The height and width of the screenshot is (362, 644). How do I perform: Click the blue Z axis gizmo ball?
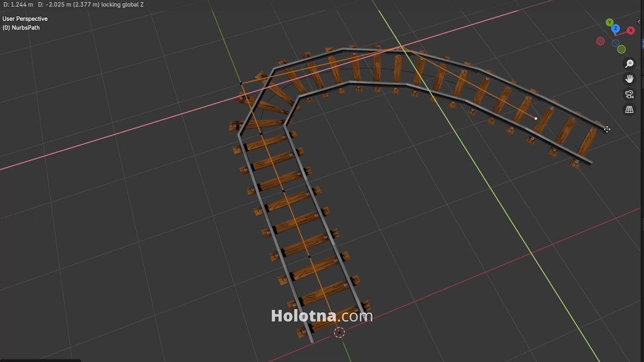tap(615, 29)
